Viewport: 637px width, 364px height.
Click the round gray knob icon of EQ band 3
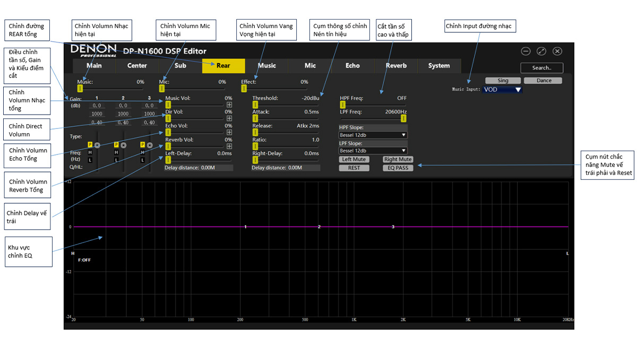tap(150, 145)
